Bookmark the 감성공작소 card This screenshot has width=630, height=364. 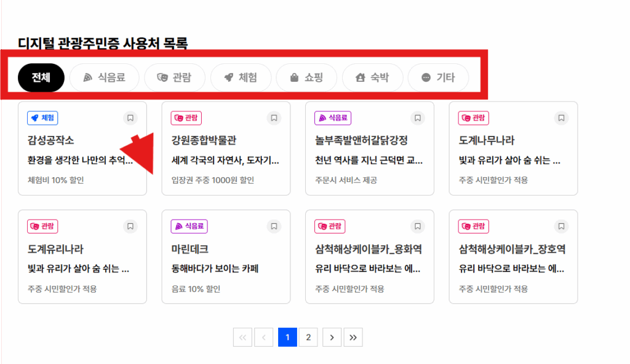[x=130, y=118]
